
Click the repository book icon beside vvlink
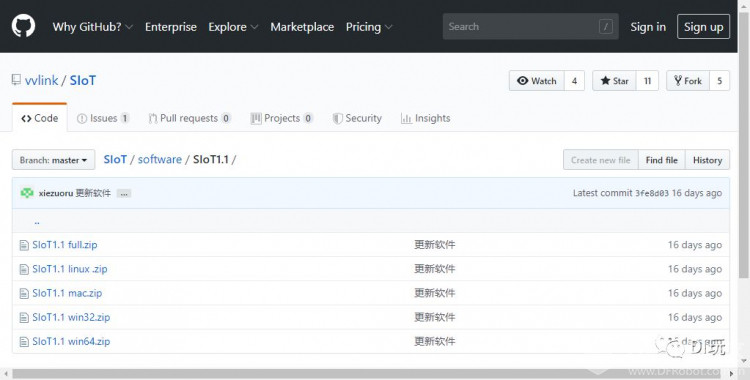(16, 80)
